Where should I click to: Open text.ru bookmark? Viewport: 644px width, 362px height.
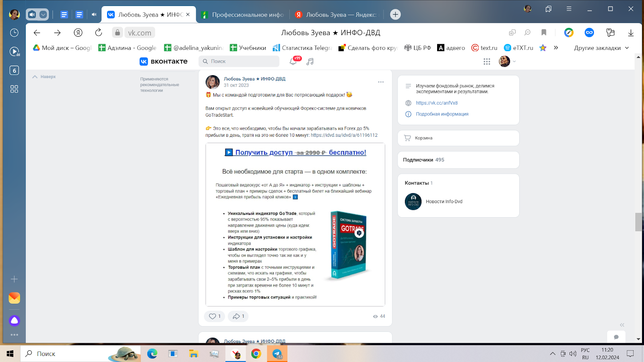coord(484,48)
